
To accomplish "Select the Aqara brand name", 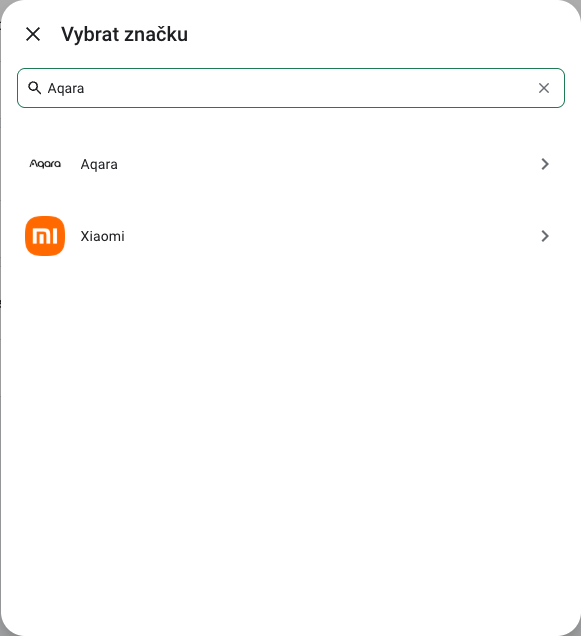I will (99, 164).
